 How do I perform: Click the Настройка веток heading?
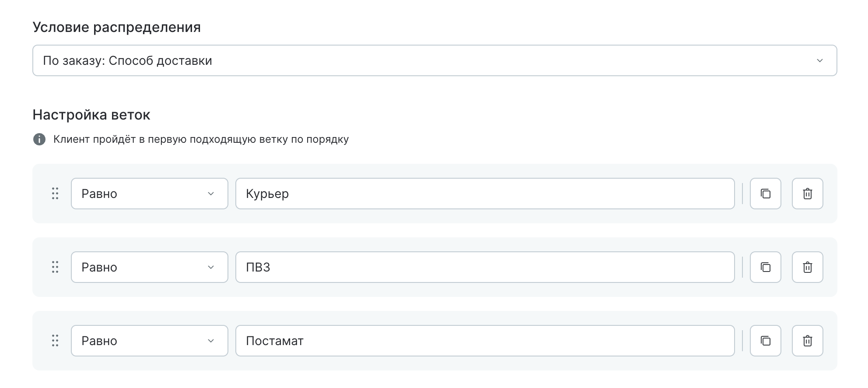pyautogui.click(x=91, y=115)
